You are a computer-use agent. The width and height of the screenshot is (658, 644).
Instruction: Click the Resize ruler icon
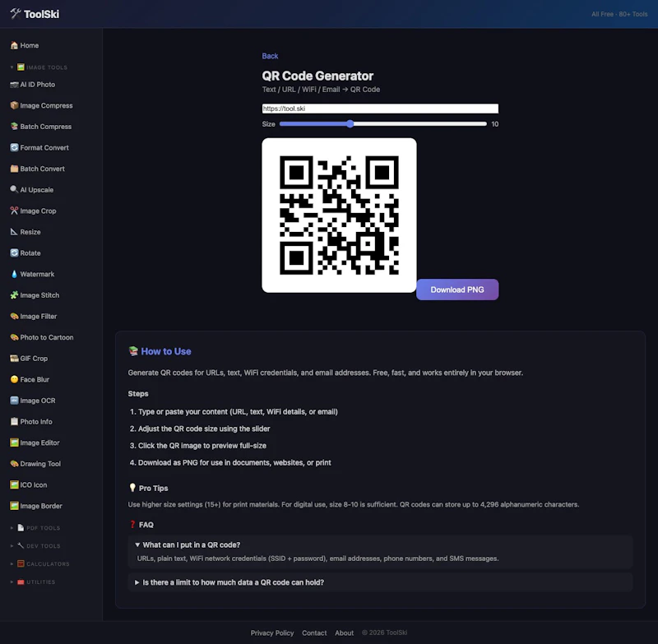point(14,232)
